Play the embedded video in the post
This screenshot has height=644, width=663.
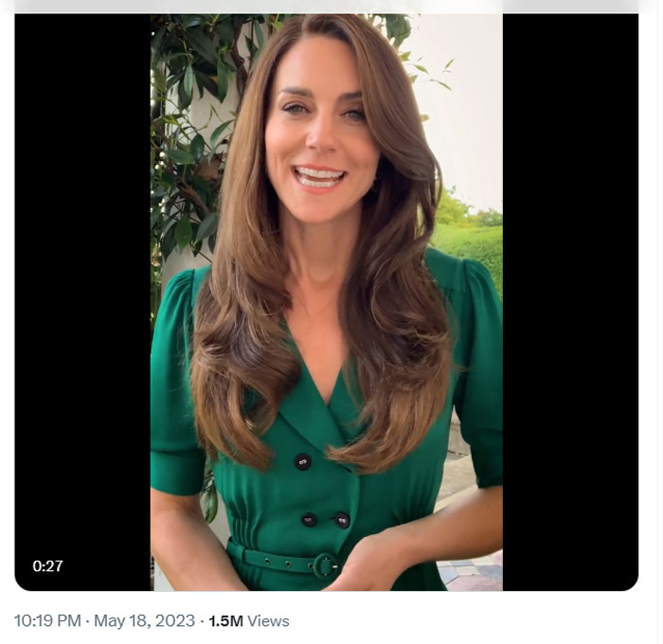(327, 303)
